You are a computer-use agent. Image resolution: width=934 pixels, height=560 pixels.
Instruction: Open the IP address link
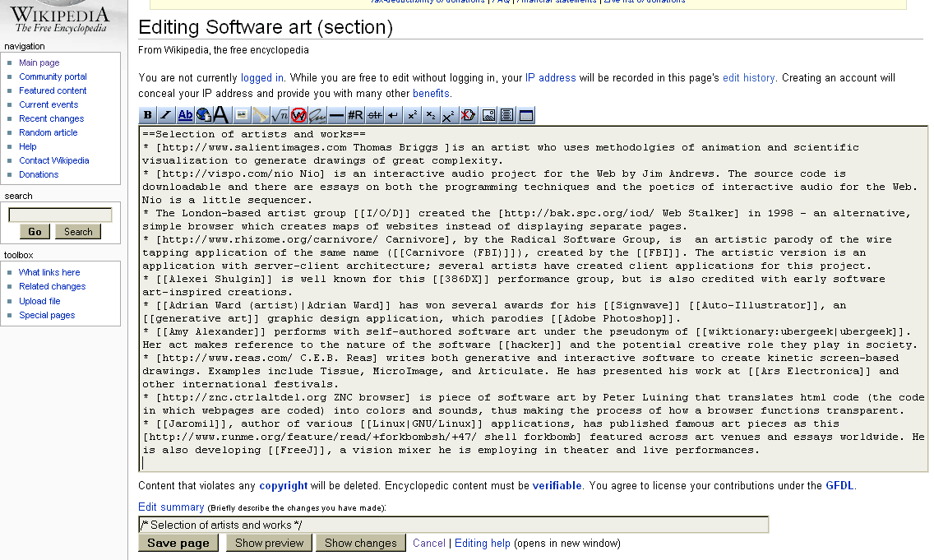[x=550, y=78]
